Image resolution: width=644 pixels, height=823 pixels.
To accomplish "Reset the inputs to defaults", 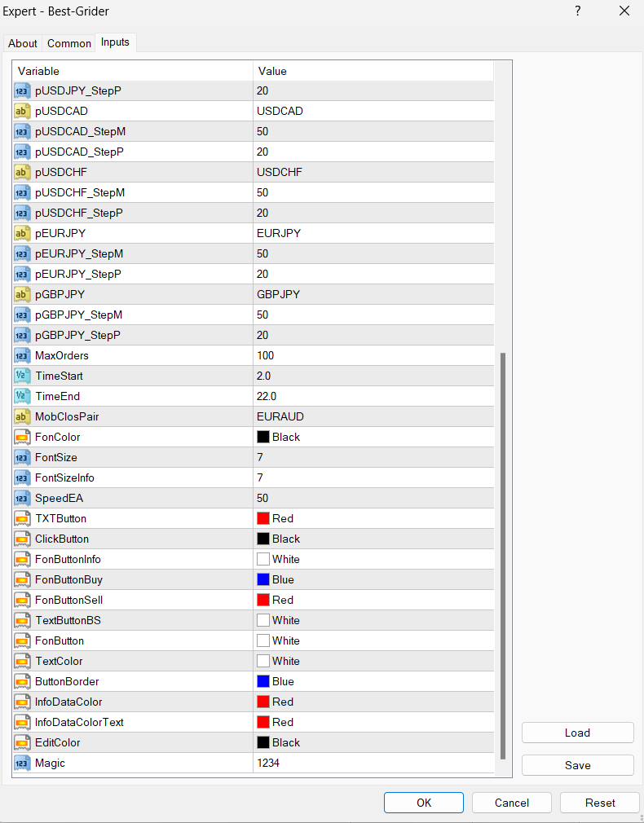I will (600, 803).
